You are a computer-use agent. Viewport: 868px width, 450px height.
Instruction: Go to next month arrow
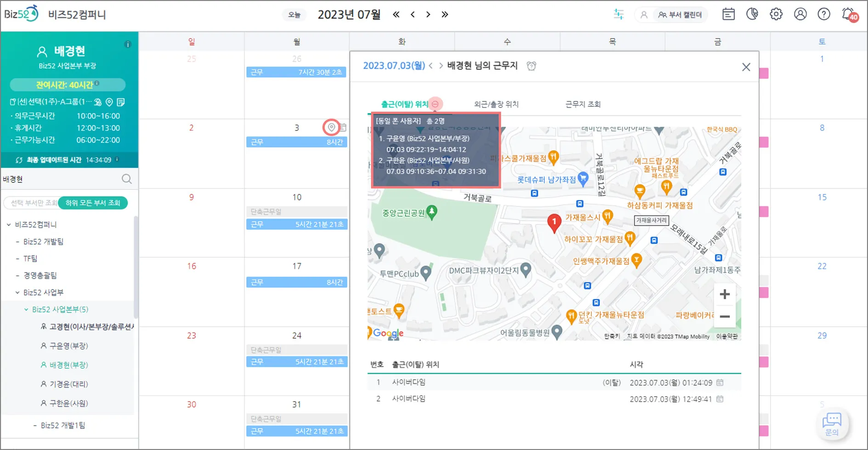click(428, 14)
